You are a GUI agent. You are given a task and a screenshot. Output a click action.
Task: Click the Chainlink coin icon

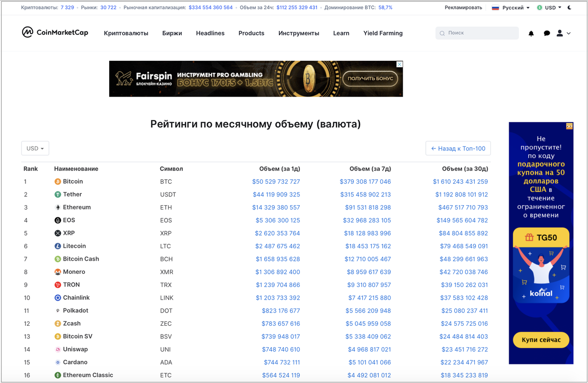click(x=58, y=298)
